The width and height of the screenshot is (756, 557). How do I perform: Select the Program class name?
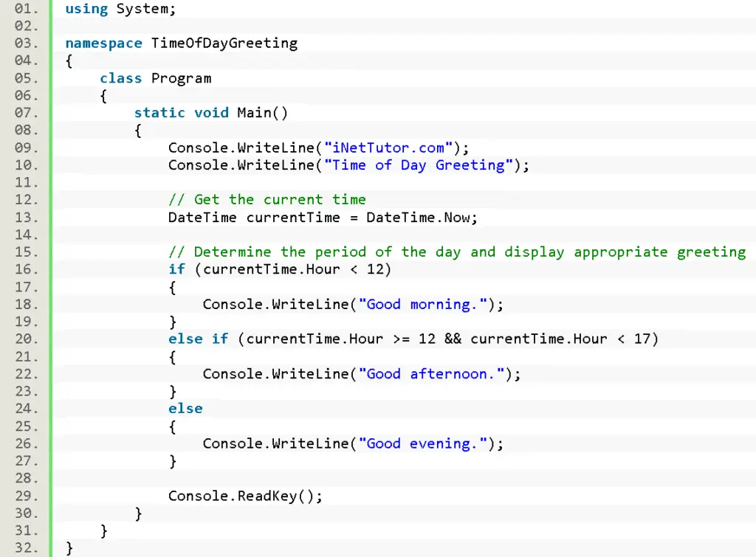point(182,77)
